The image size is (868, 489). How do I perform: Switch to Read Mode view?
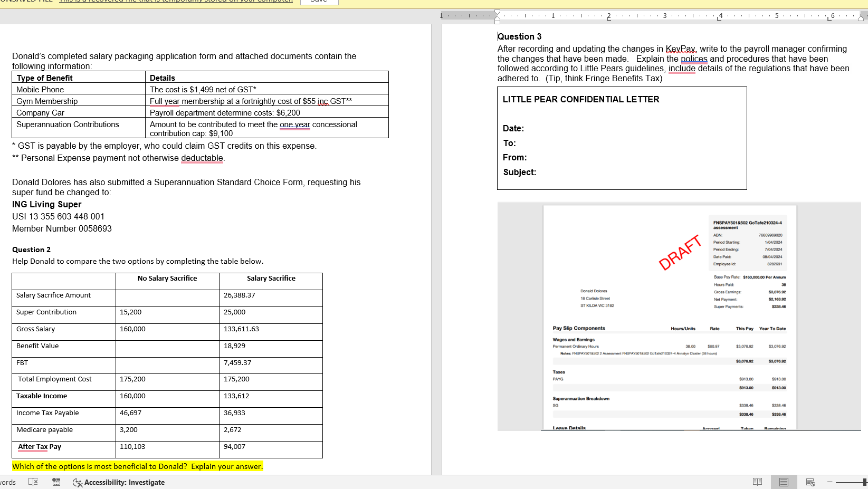[757, 482]
